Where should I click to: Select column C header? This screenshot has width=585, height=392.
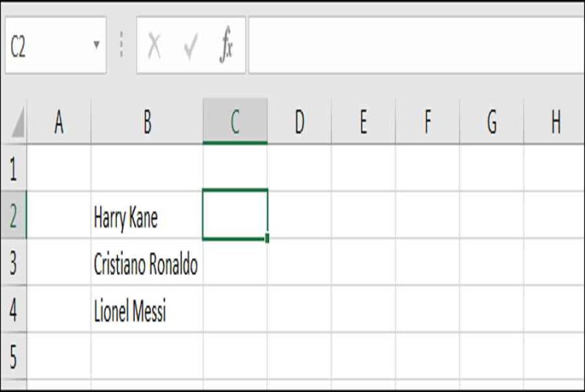pos(235,121)
